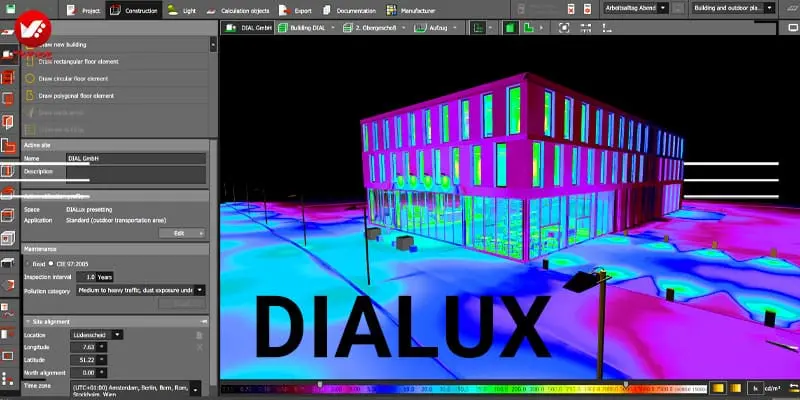Image resolution: width=800 pixels, height=400 pixels.
Task: Click the North alignment stepper arrow
Action: tap(102, 373)
